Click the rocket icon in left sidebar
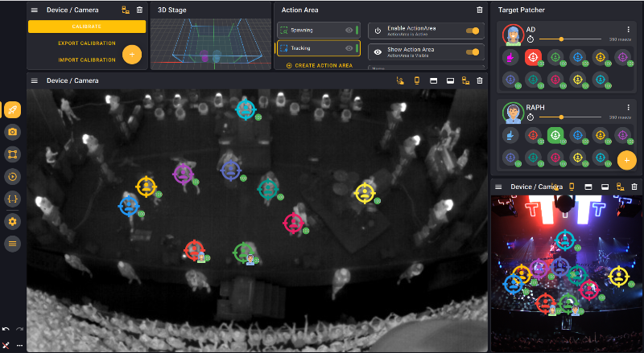644x353 pixels. pyautogui.click(x=13, y=110)
